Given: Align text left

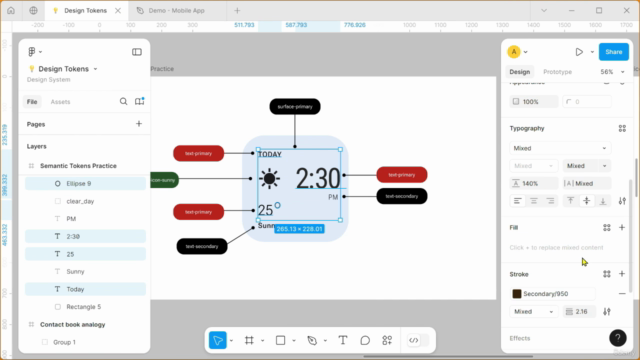Looking at the screenshot, I should [518, 201].
